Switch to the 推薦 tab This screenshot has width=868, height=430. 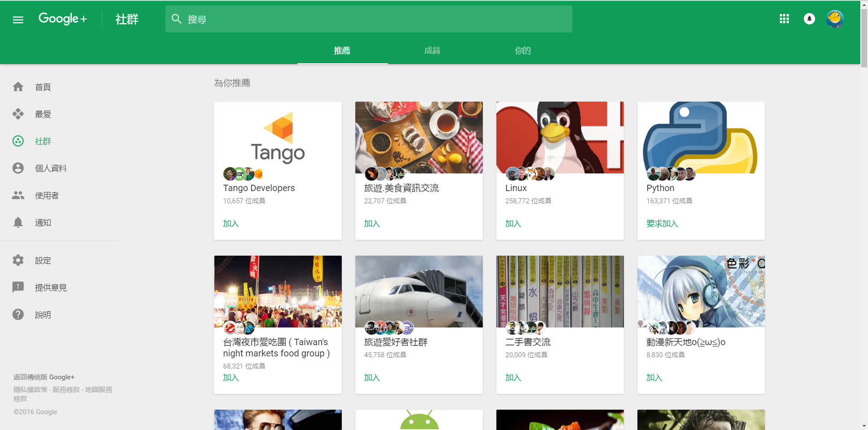click(342, 51)
